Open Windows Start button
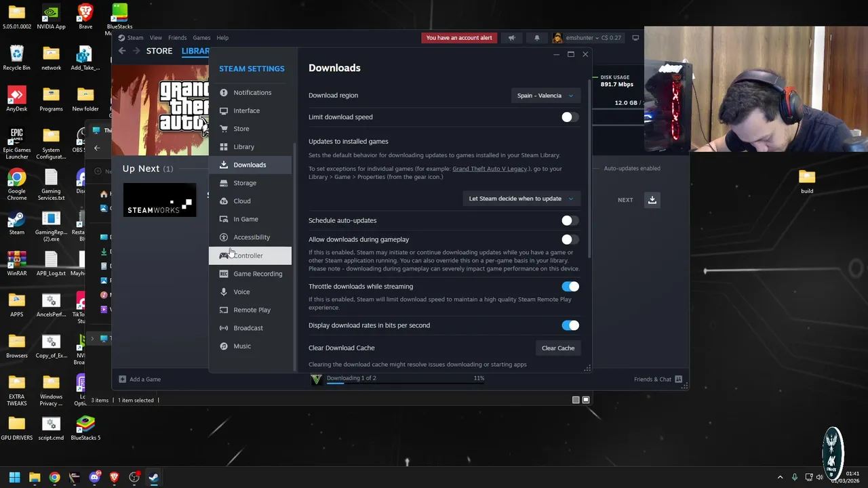 click(14, 477)
